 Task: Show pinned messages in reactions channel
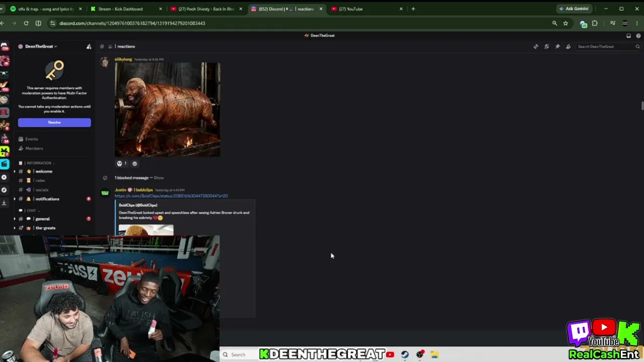557,46
